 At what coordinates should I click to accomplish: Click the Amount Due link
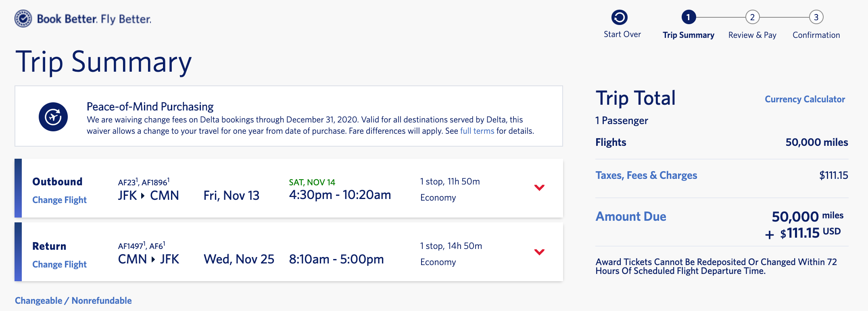pos(631,216)
